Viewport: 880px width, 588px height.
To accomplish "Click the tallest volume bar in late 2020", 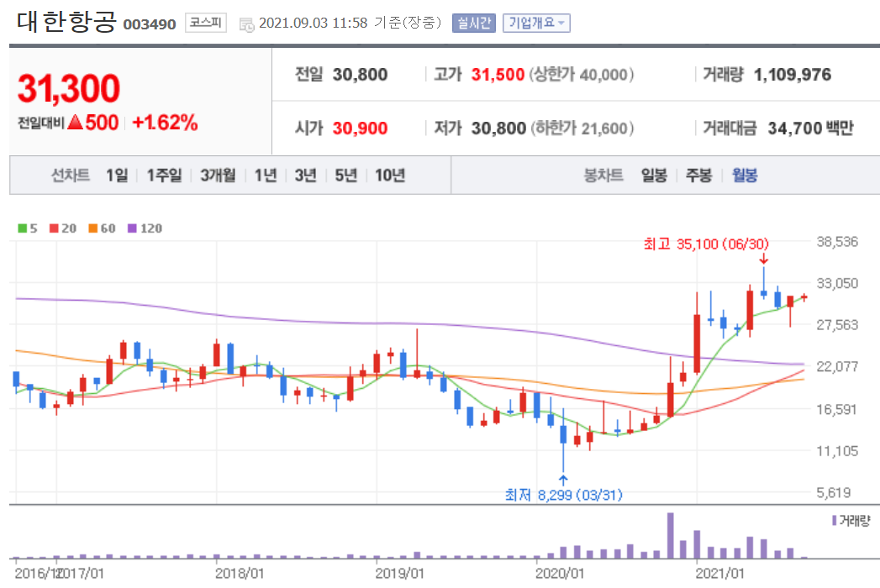I will pyautogui.click(x=670, y=535).
